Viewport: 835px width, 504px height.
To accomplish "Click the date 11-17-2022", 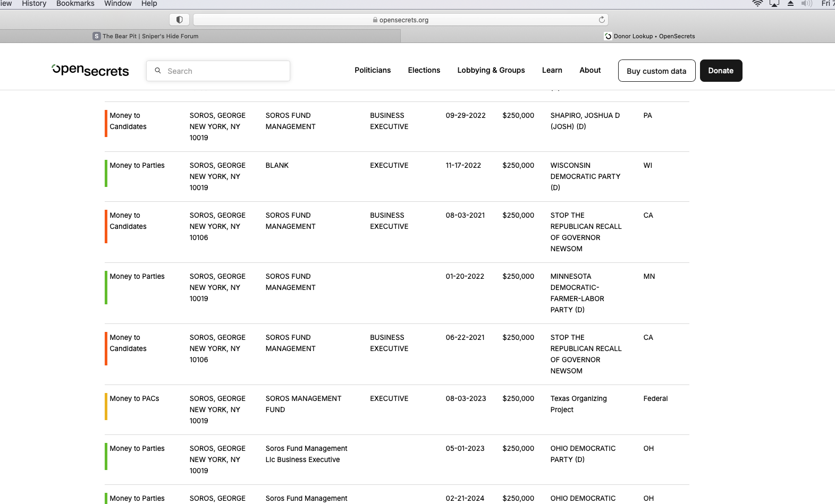I will [x=463, y=165].
